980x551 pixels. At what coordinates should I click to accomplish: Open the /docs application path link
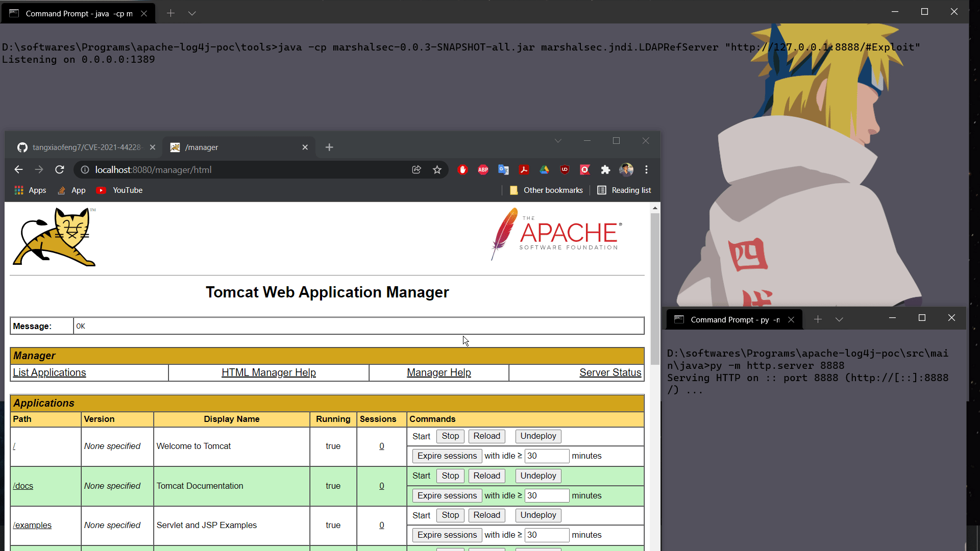click(23, 486)
